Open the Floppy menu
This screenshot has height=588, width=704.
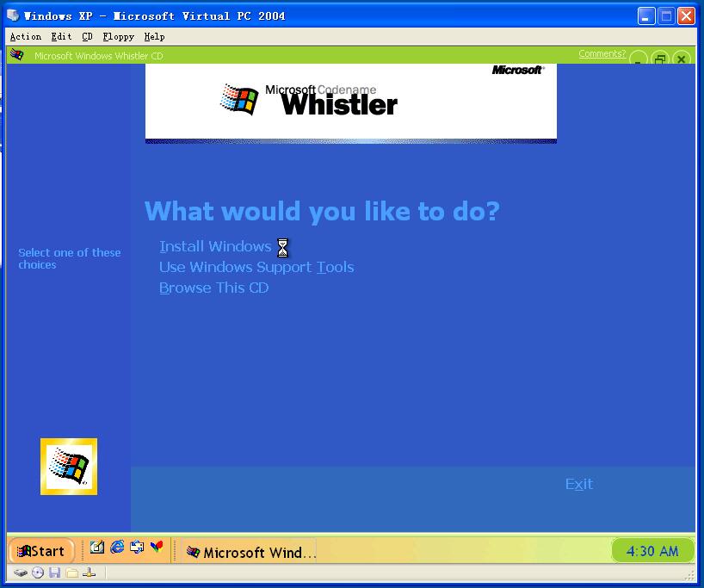(x=118, y=37)
